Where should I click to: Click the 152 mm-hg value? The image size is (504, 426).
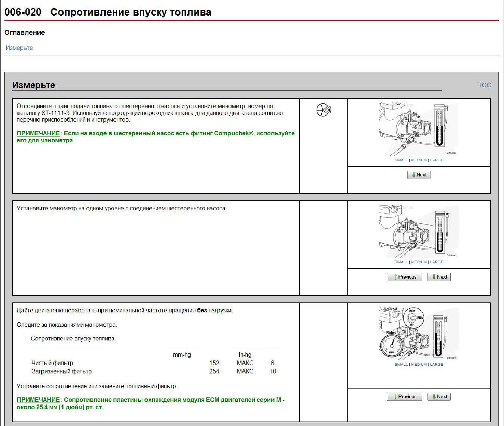(x=214, y=363)
